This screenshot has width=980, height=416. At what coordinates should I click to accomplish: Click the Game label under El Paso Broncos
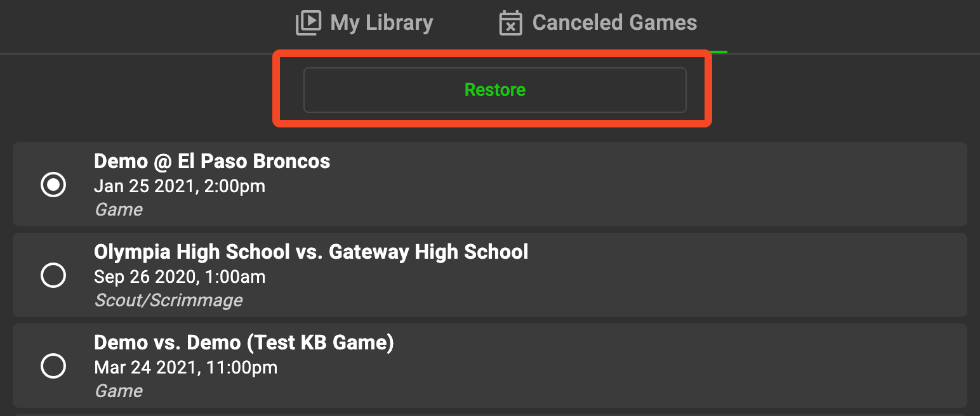[119, 209]
